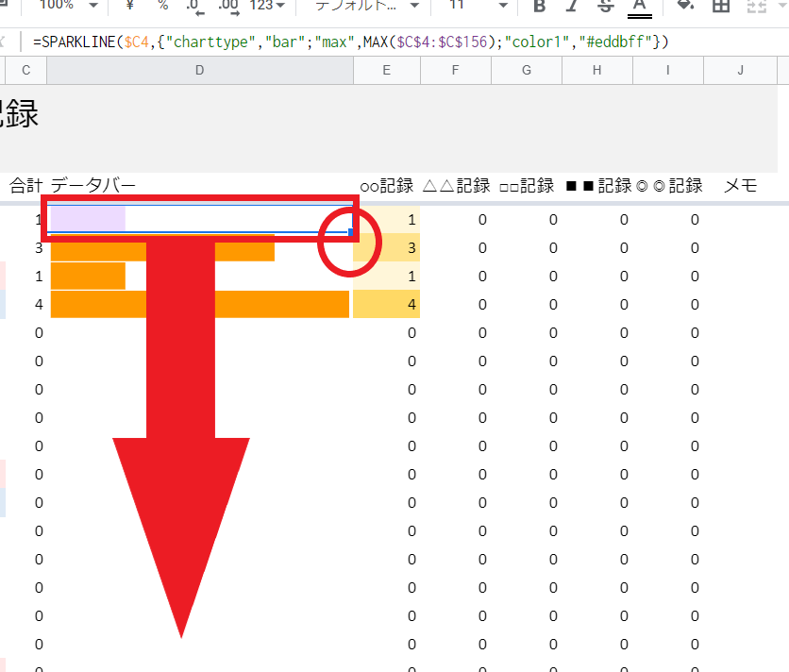This screenshot has width=789, height=672.
Task: Open the borders tool
Action: tap(721, 6)
